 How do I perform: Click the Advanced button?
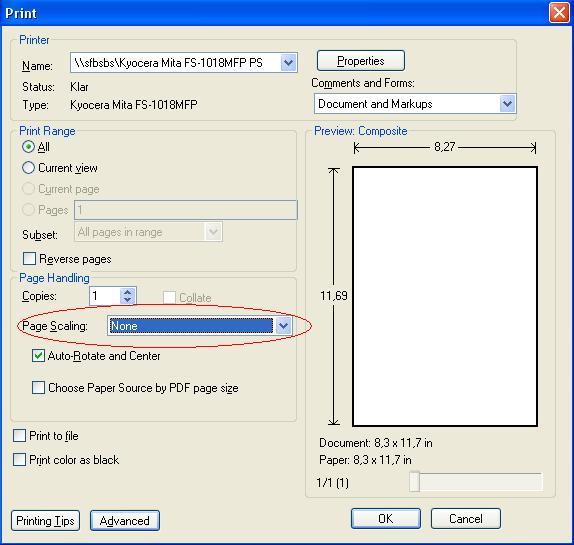click(x=125, y=520)
